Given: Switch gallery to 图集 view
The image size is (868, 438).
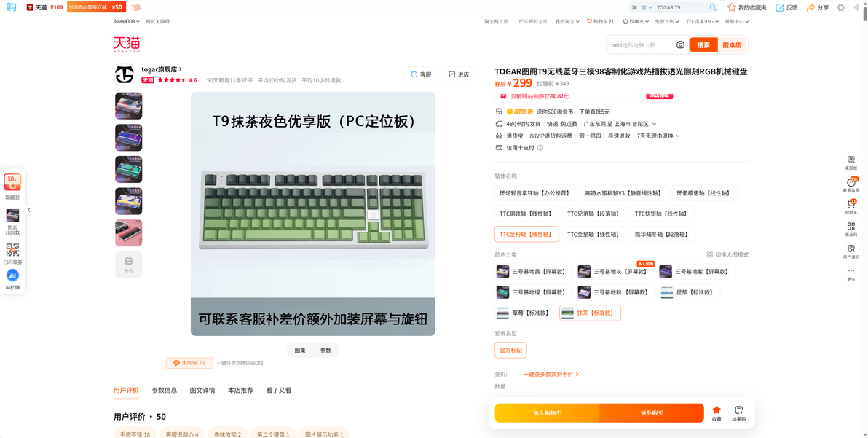Looking at the screenshot, I should [300, 351].
